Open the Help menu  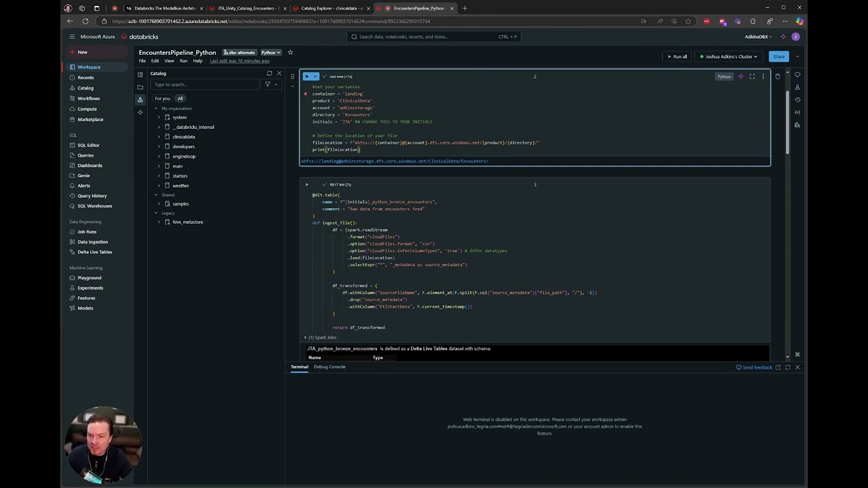pyautogui.click(x=197, y=61)
